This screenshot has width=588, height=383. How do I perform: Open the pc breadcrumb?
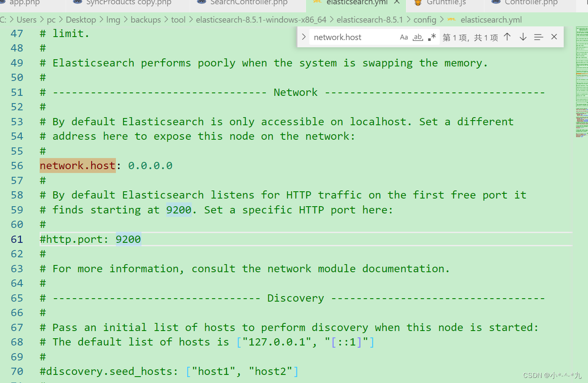pos(51,20)
